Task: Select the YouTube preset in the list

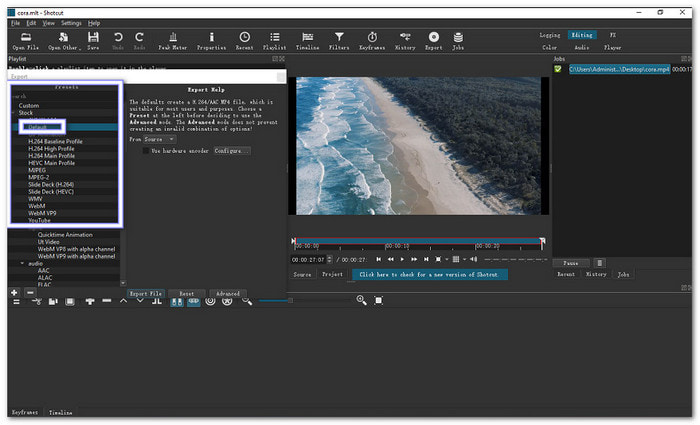Action: pos(41,220)
